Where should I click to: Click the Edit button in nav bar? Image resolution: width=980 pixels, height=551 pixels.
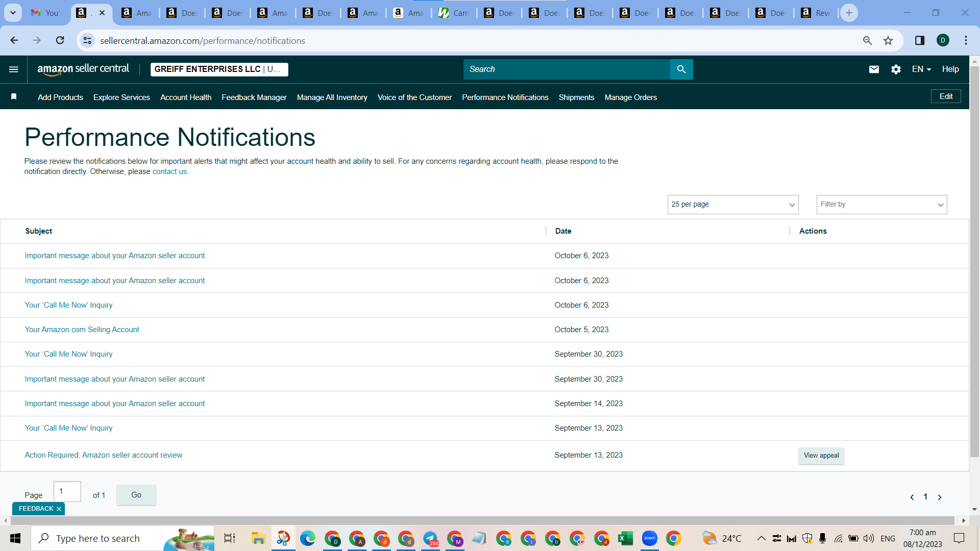coord(946,96)
